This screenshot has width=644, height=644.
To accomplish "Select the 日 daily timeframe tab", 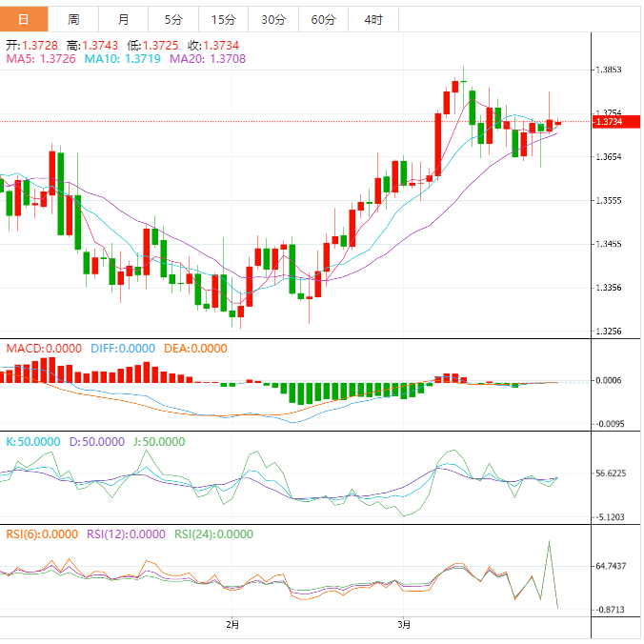I will [x=24, y=19].
